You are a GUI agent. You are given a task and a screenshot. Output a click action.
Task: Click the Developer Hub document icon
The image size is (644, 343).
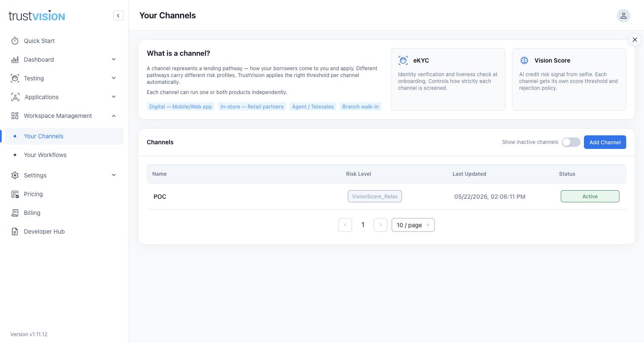(15, 232)
